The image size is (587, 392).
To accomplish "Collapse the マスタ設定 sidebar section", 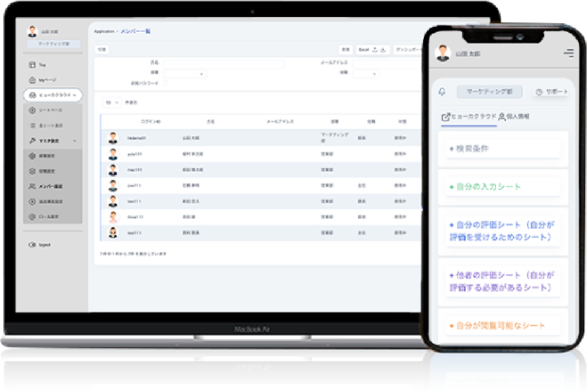I will [74, 141].
